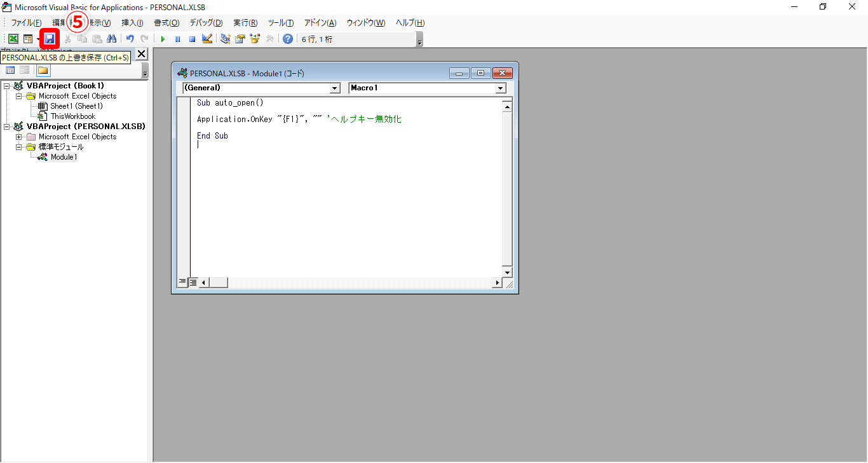Open the 挿入(I) menu
Viewport: 868px width, 463px height.
132,23
